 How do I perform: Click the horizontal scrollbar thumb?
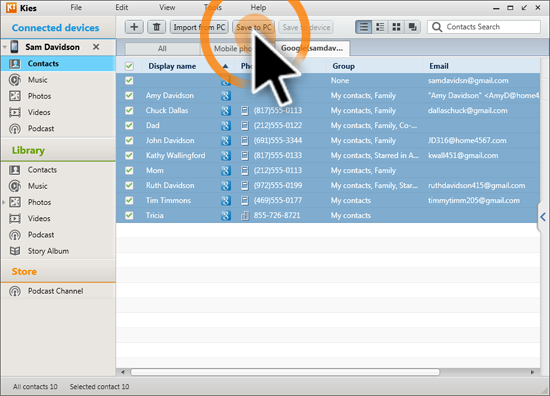285,372
